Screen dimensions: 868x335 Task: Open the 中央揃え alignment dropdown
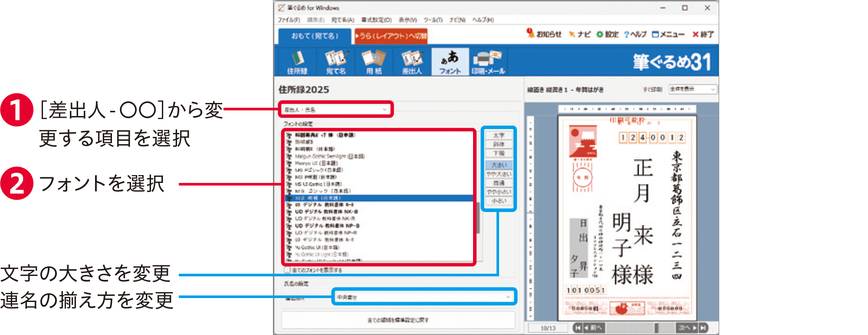[424, 297]
